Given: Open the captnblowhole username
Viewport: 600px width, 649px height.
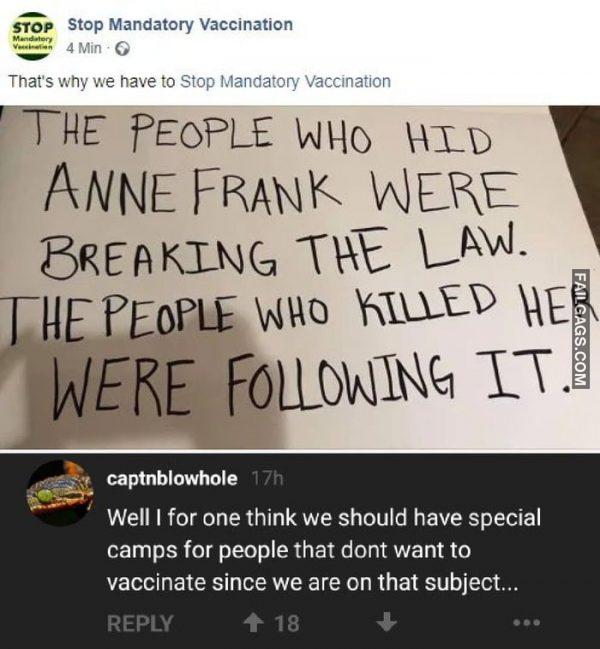Looking at the screenshot, I should [172, 479].
